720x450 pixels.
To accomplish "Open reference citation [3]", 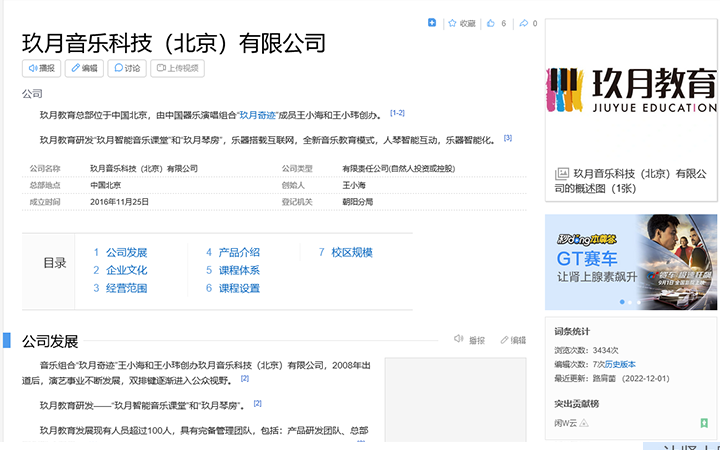I will pos(507,138).
